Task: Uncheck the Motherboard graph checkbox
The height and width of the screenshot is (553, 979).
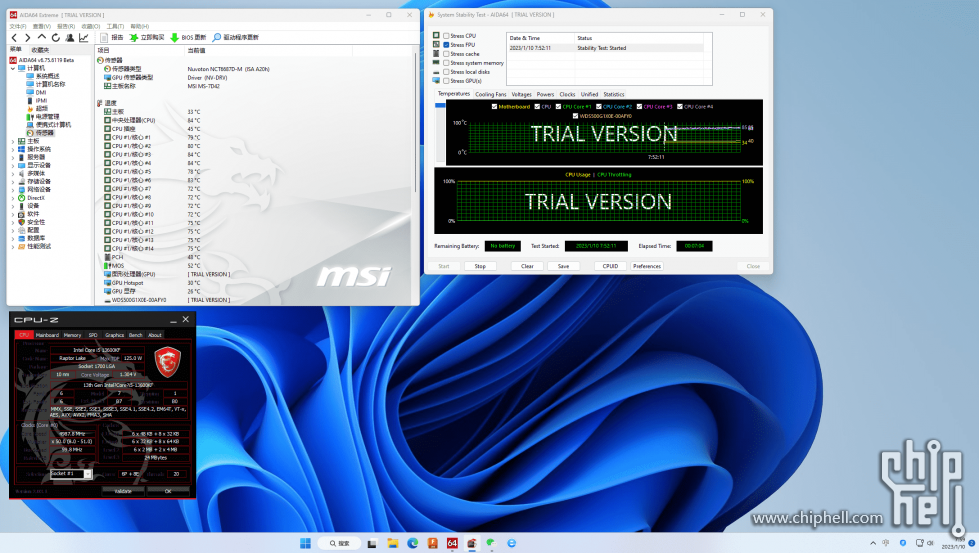Action: pos(494,107)
